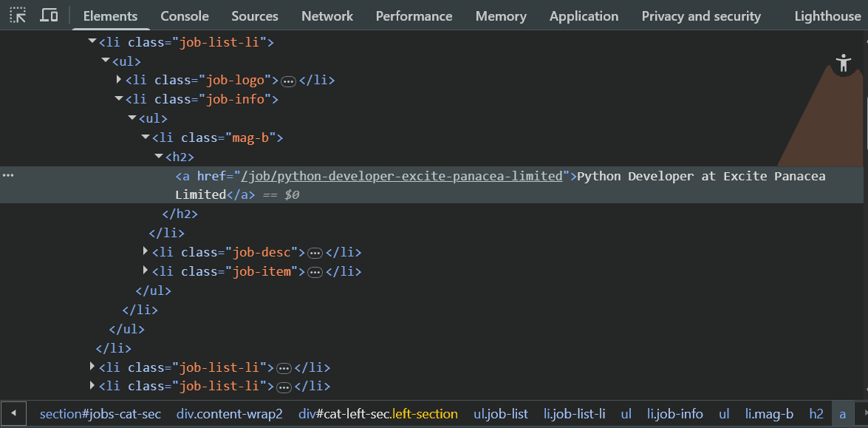This screenshot has width=868, height=428.
Task: Open the Privacy and security tab
Action: [701, 16]
